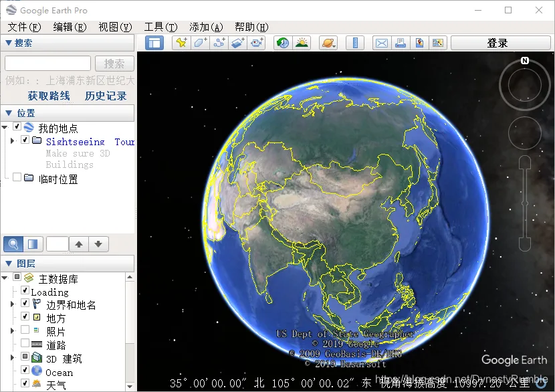Image resolution: width=555 pixels, height=392 pixels.
Task: Uncheck the Ocean layer checkbox
Action: click(x=25, y=370)
